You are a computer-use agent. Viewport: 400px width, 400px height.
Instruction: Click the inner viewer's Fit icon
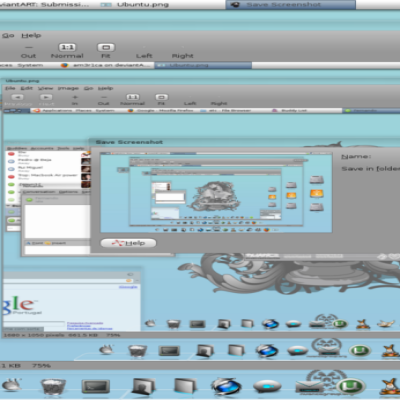162,97
